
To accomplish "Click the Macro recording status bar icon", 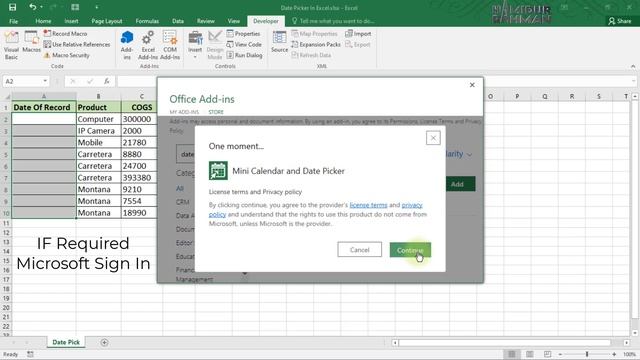I will tap(30, 354).
